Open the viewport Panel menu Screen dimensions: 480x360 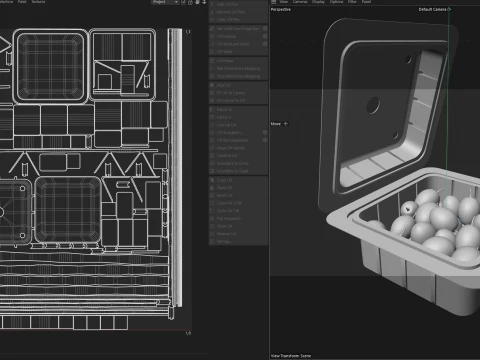(366, 2)
